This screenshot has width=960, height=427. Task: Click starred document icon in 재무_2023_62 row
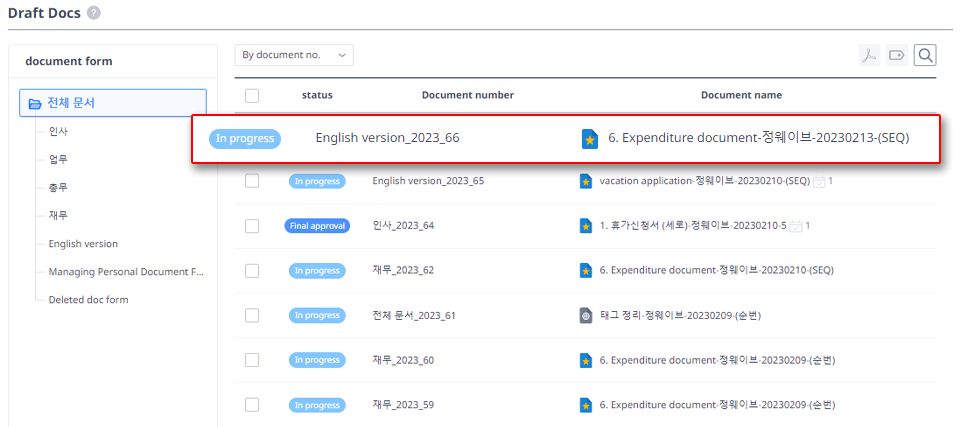(586, 270)
